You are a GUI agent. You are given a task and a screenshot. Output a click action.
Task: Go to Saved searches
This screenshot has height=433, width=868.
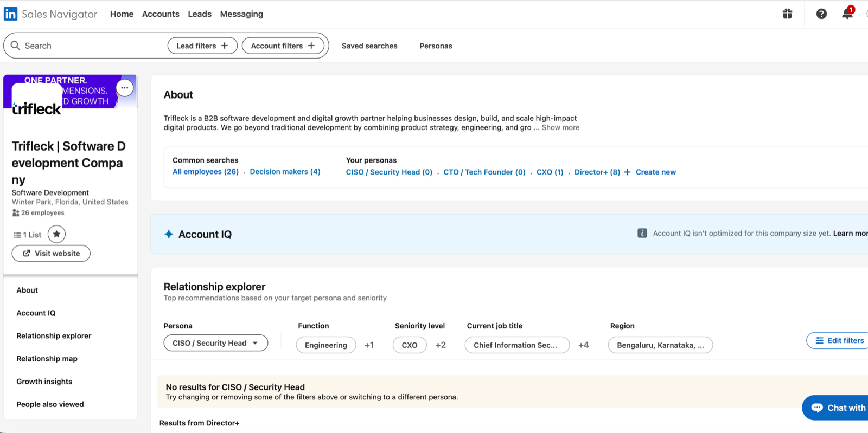click(369, 46)
